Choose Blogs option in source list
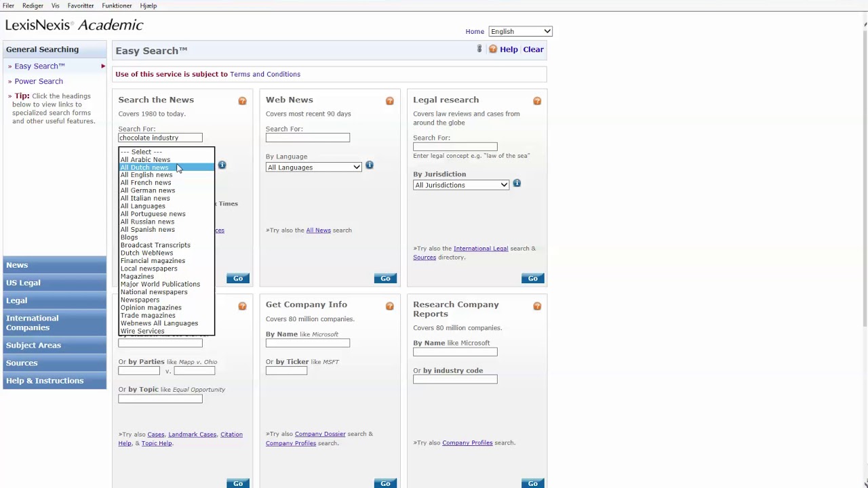The height and width of the screenshot is (488, 868). 167,237
